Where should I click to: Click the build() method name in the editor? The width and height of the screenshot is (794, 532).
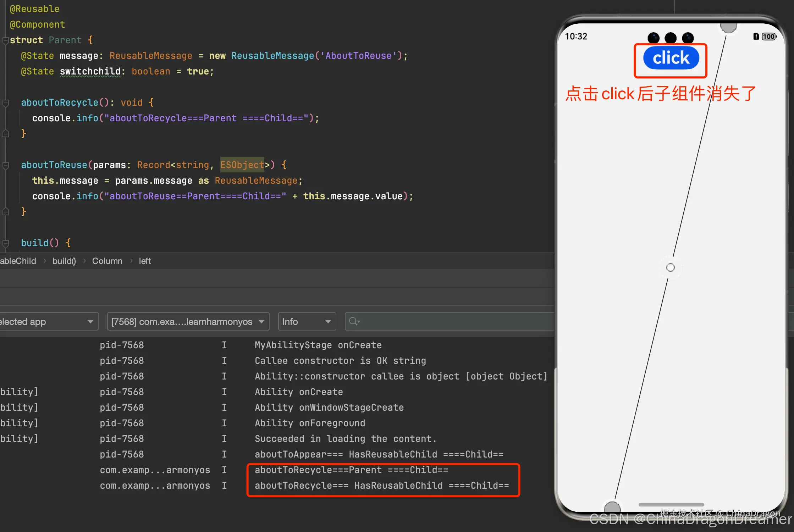34,243
